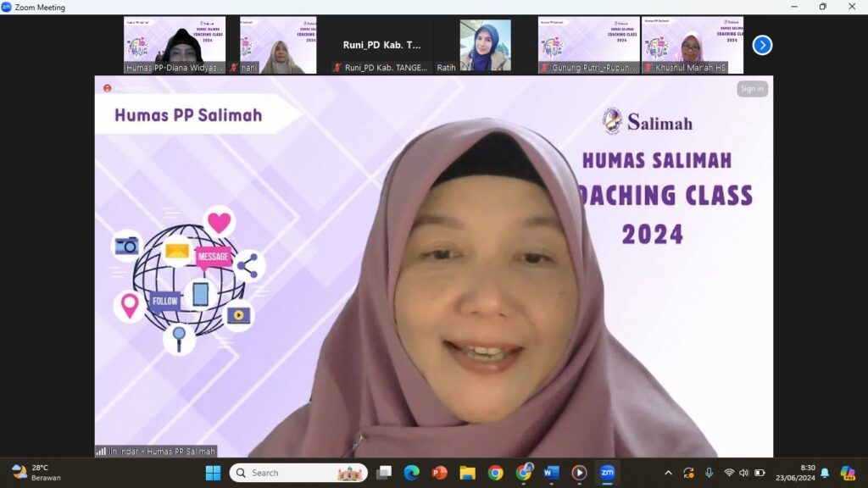Open the notification bell in the taskbar
This screenshot has height=488, width=868.
(x=825, y=473)
